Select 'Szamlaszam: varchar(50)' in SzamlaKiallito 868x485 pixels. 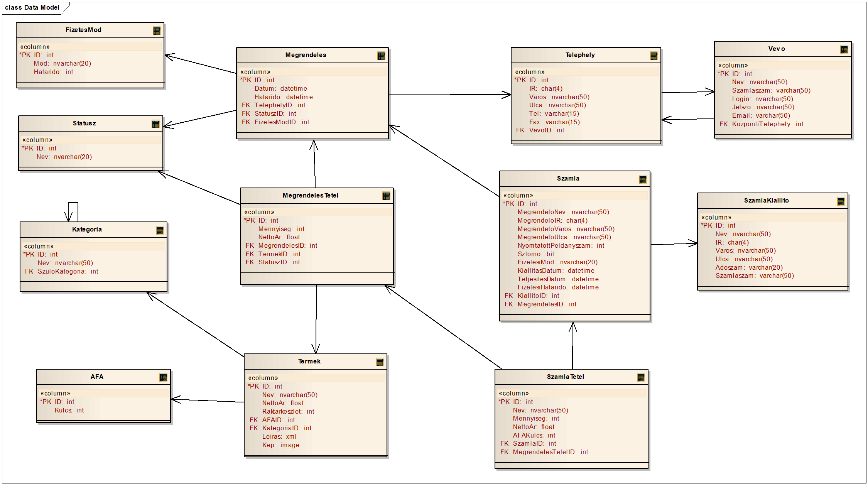coord(755,276)
